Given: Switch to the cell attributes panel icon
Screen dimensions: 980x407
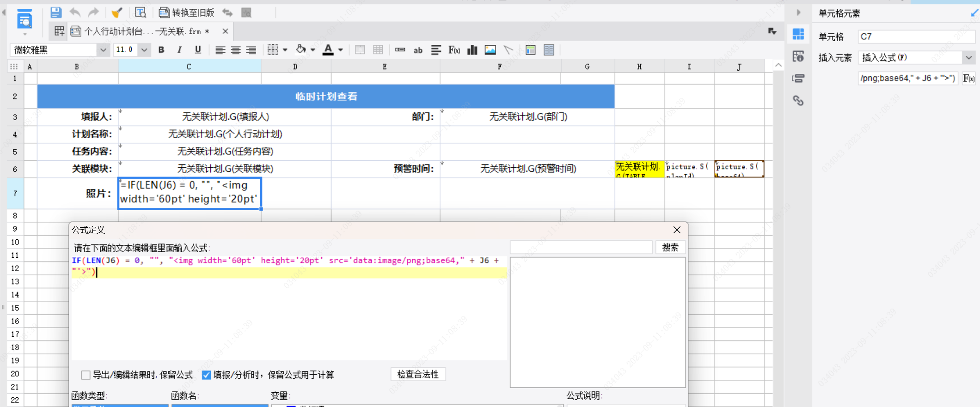Looking at the screenshot, I should point(798,56).
